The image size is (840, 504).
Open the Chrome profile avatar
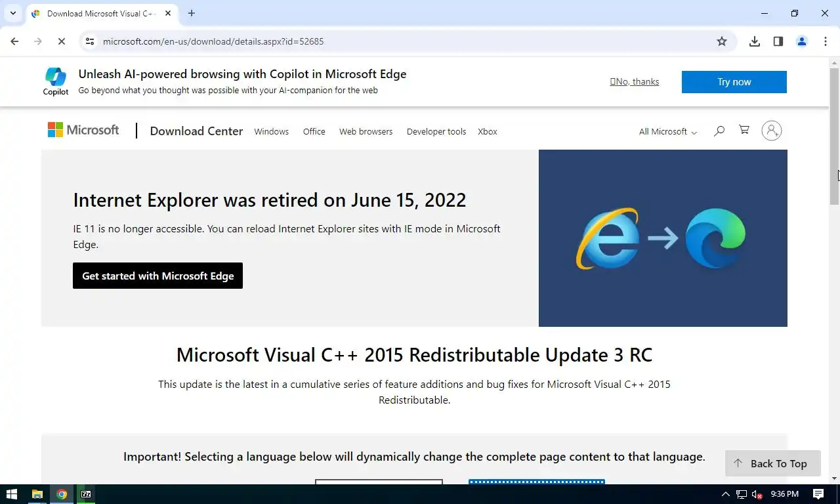[x=801, y=41]
